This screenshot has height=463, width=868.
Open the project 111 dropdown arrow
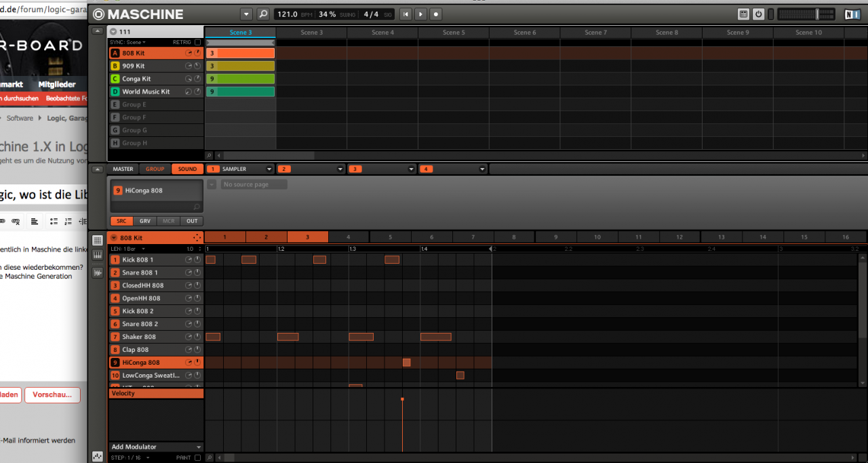[x=113, y=32]
